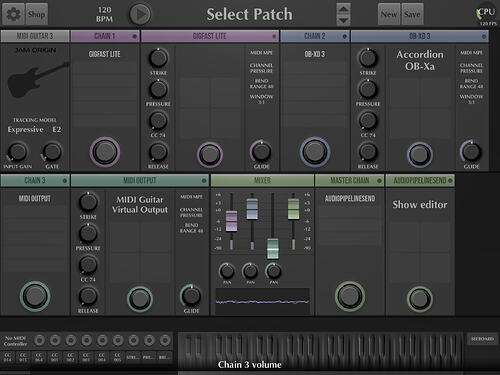Toggle the OB-XD 3 header power dot
Screen dimensions: 500x375
coord(484,36)
